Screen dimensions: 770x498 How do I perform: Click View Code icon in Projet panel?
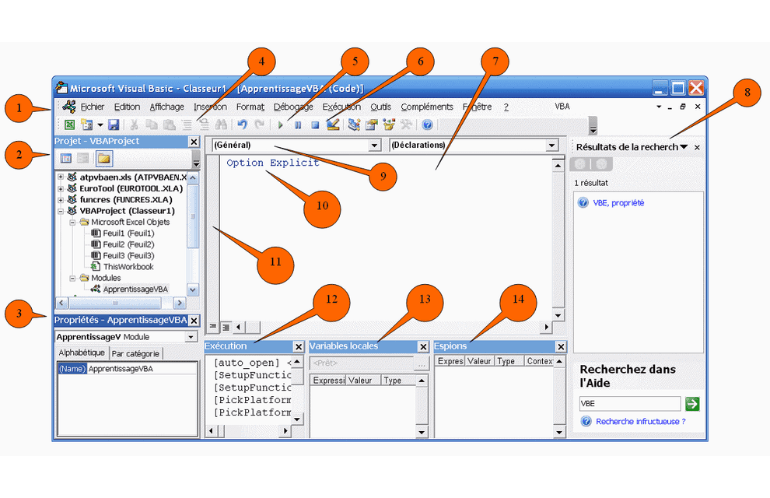click(66, 158)
